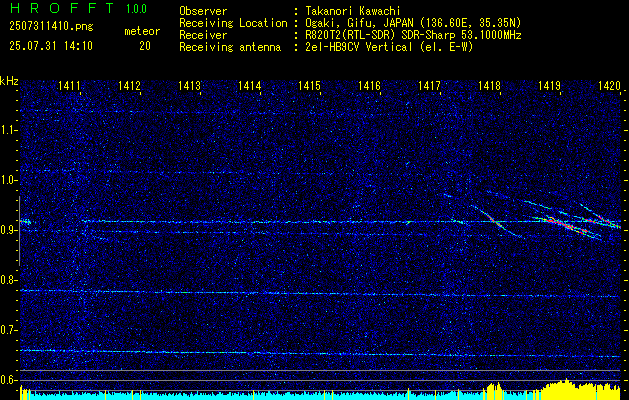The width and height of the screenshot is (629, 400).
Task: Click the 0.9 kHz frequency label
Action: [9, 230]
